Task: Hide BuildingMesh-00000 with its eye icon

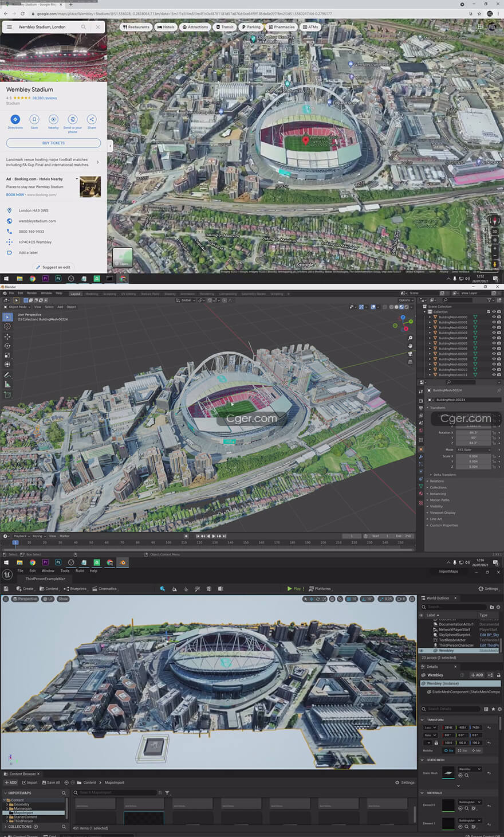Action: pos(494,317)
